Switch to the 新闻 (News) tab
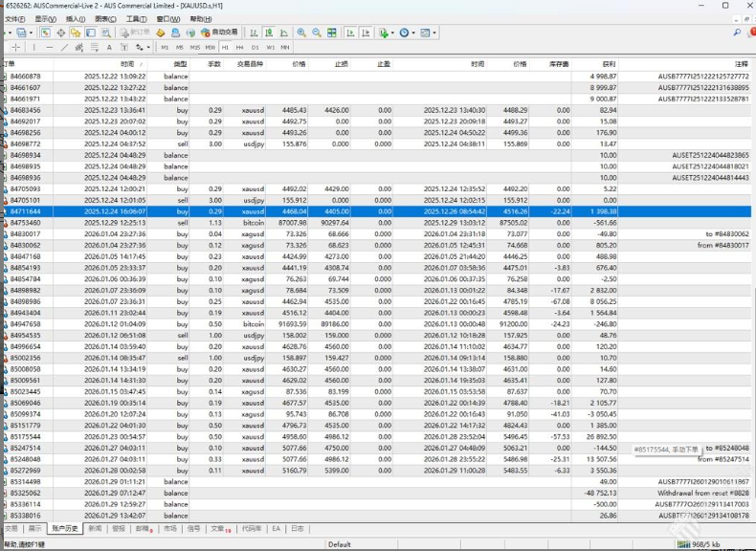756x551 pixels. pos(95,528)
